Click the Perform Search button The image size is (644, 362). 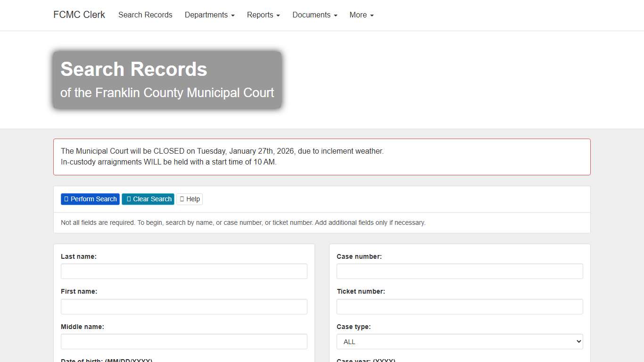click(x=90, y=199)
